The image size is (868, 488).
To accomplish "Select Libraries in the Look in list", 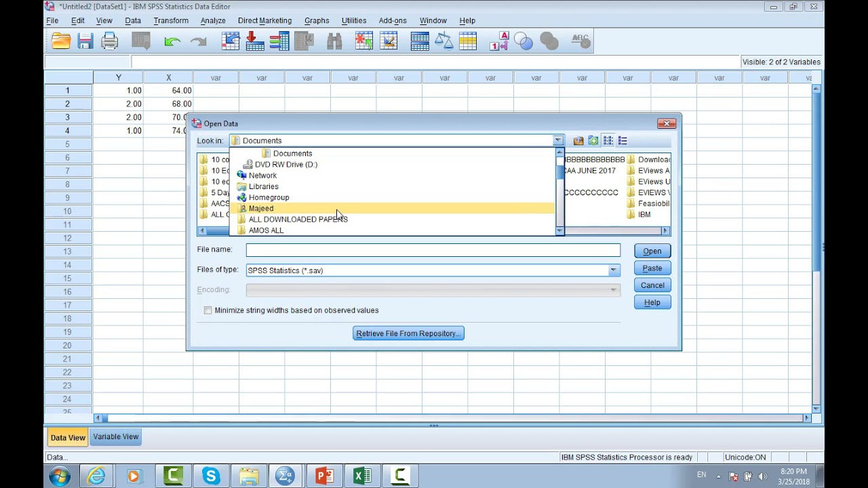I will tap(392, 186).
